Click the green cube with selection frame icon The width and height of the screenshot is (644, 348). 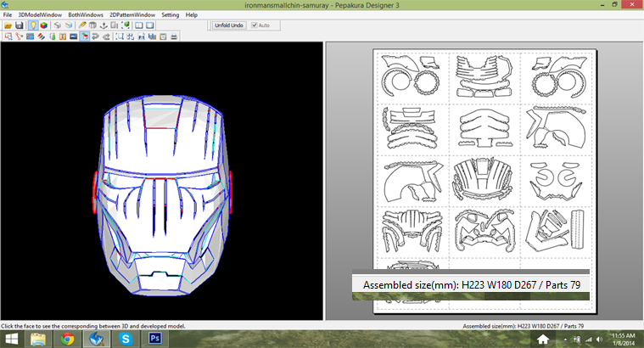click(126, 25)
